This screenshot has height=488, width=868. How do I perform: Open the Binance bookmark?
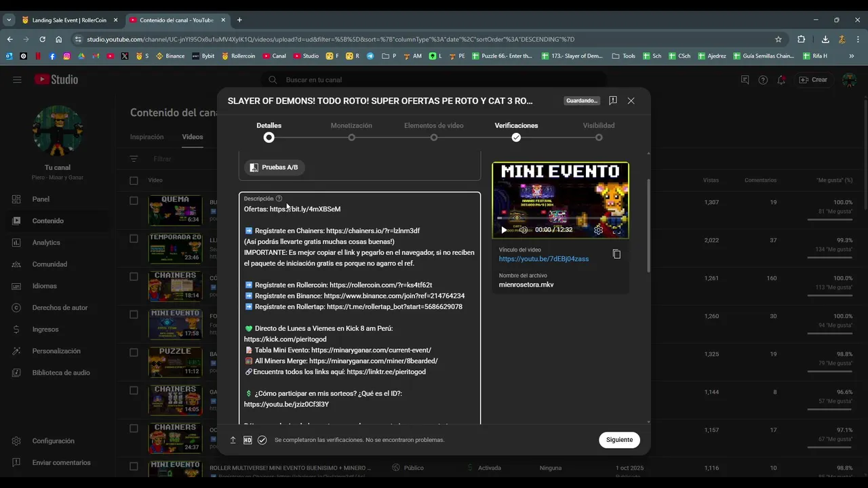[170, 56]
